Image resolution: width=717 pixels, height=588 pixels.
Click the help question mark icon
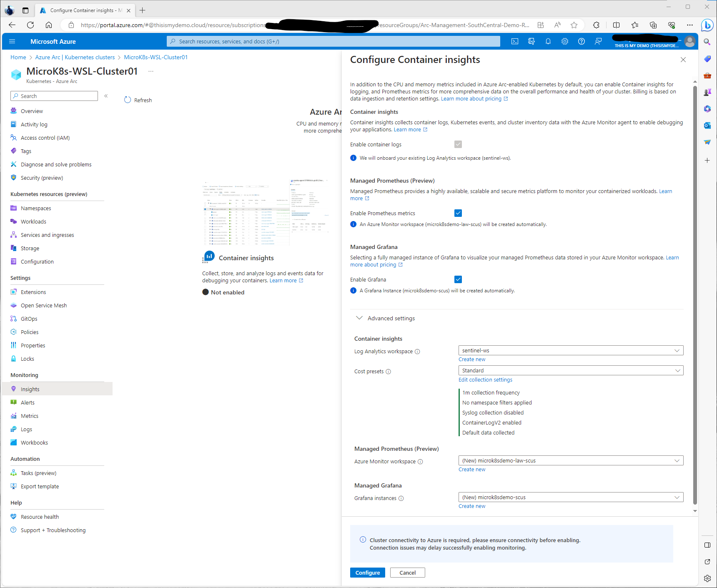click(582, 41)
